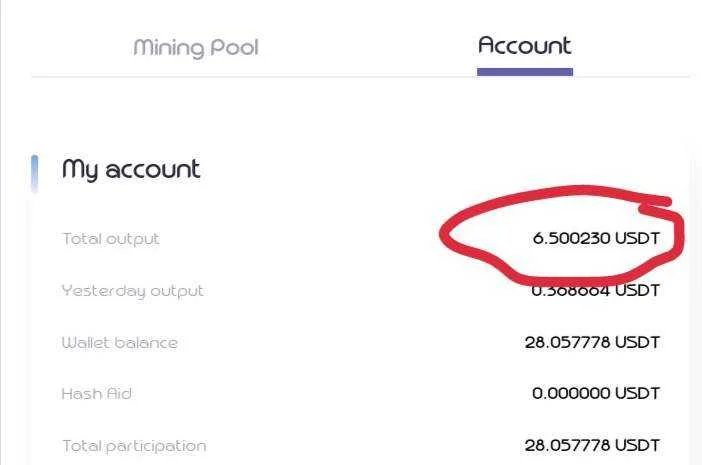Click the Total output label
Screen dimensions: 702x465
(111, 239)
